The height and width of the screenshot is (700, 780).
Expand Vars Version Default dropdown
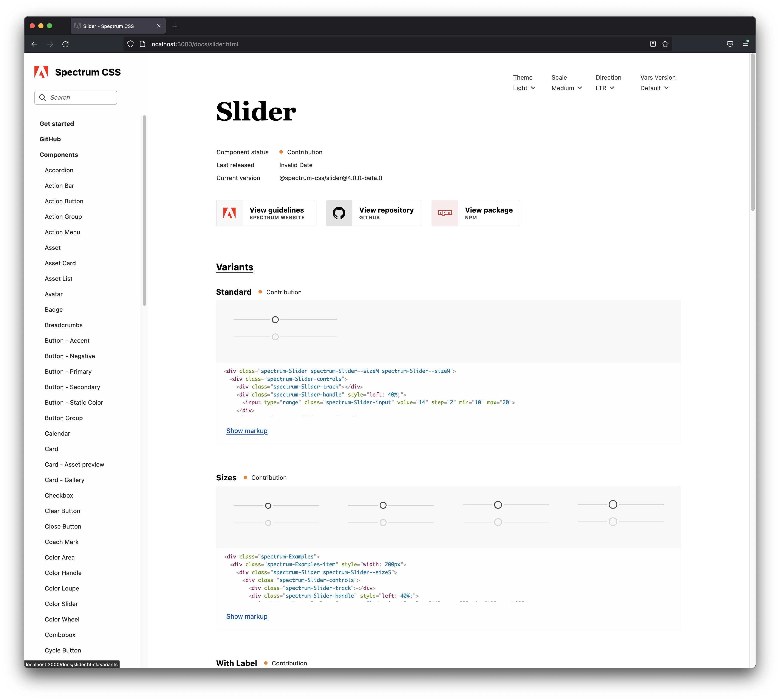click(x=654, y=88)
